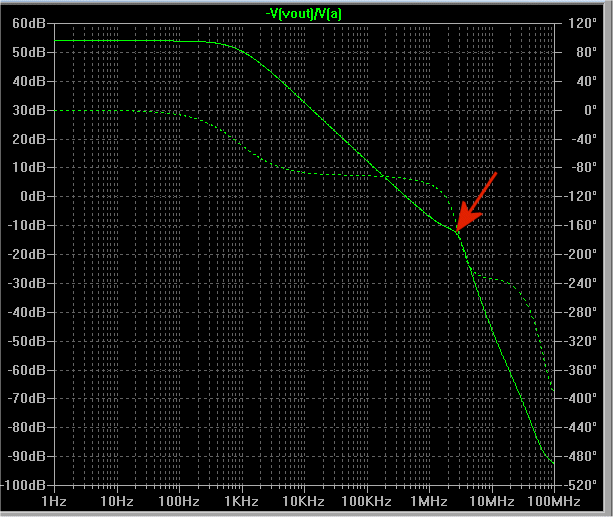Click the -320° phase axis label
The width and height of the screenshot is (613, 517).
point(581,341)
